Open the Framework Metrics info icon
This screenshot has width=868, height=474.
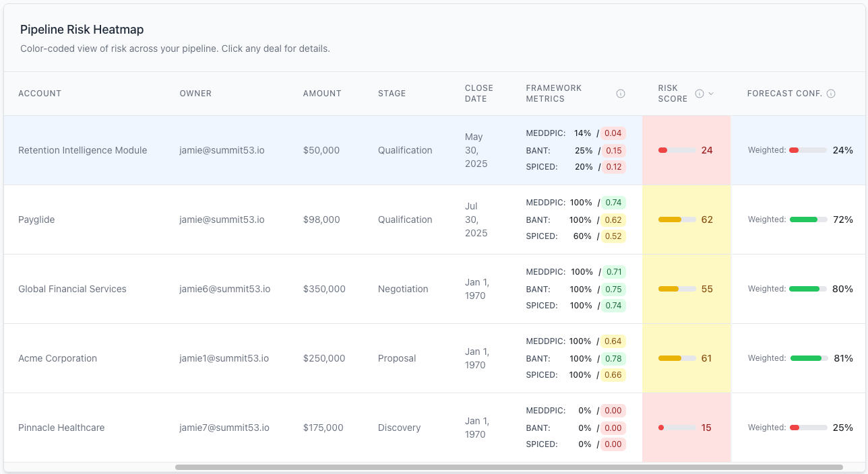(x=621, y=93)
